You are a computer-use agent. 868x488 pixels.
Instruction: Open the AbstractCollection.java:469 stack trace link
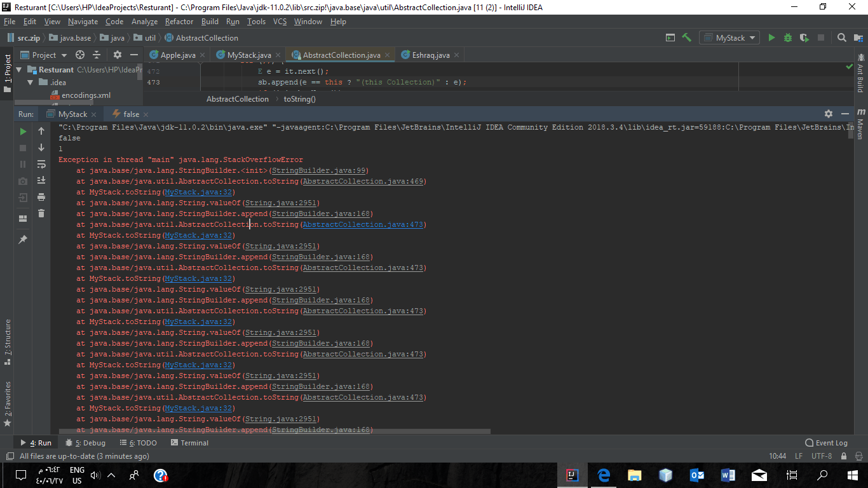(363, 181)
